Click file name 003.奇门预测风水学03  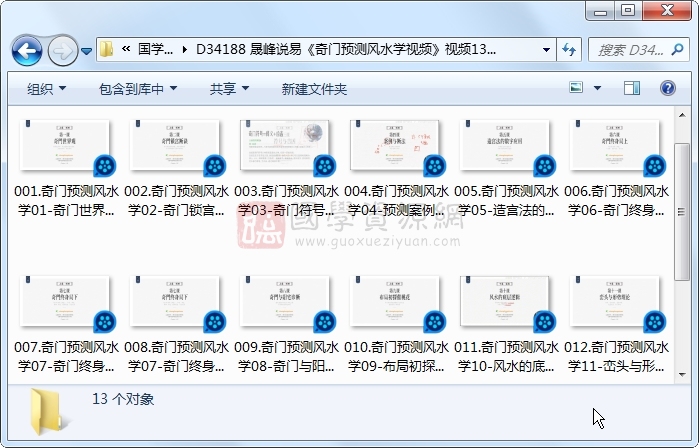pyautogui.click(x=287, y=201)
